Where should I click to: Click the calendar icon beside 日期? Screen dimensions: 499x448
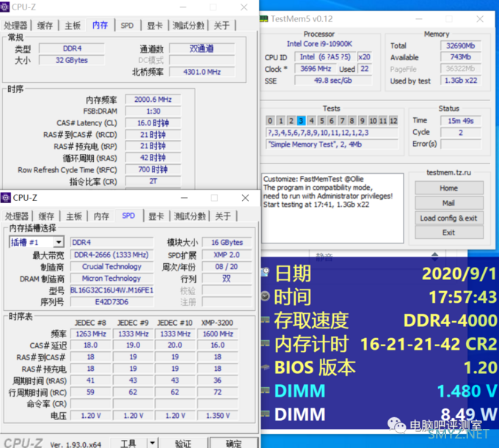(266, 272)
